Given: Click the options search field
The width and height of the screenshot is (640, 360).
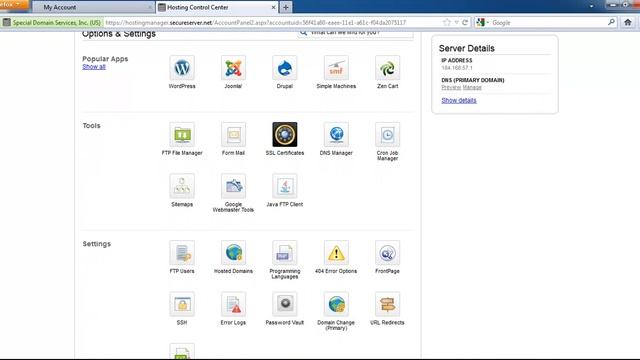Looking at the screenshot, I should tap(355, 33).
